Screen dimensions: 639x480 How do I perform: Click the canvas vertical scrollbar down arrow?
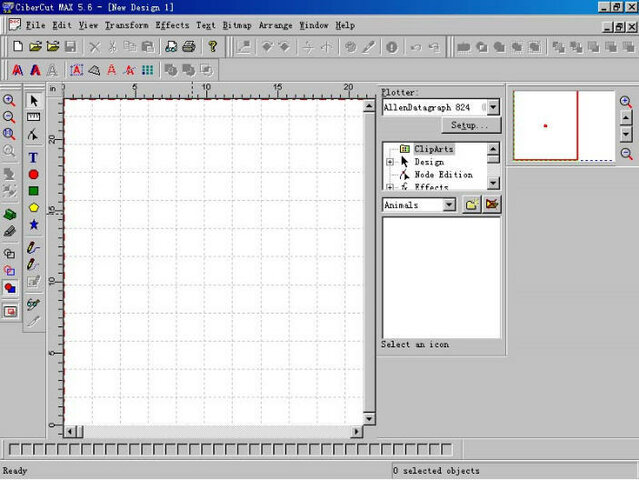[369, 418]
